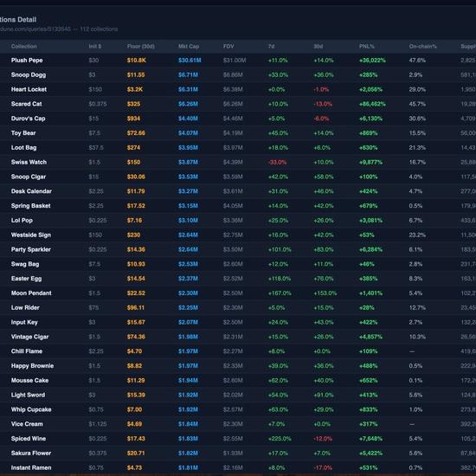Select the Vintage Cigar collection name
Viewport: 476px width, 476px height.
tap(29, 338)
